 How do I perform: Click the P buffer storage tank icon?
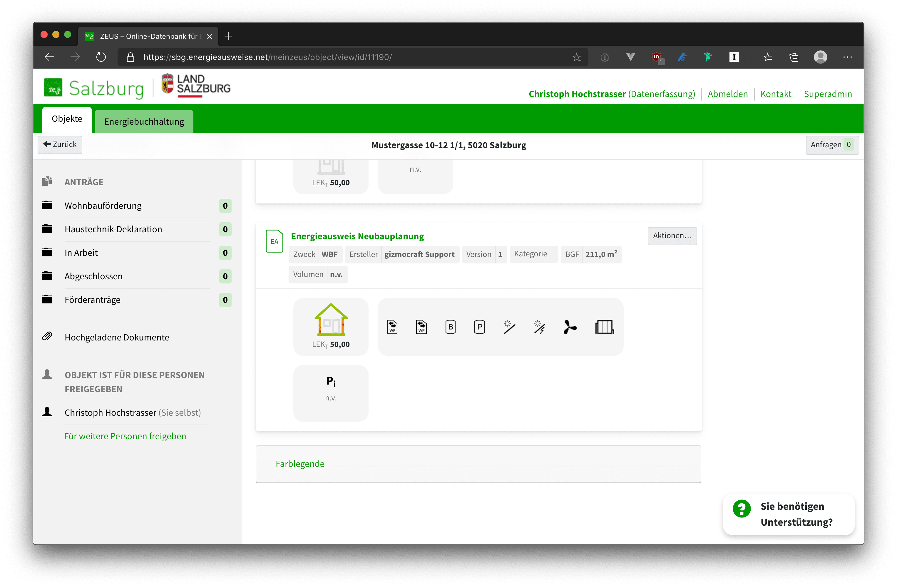[x=479, y=327]
